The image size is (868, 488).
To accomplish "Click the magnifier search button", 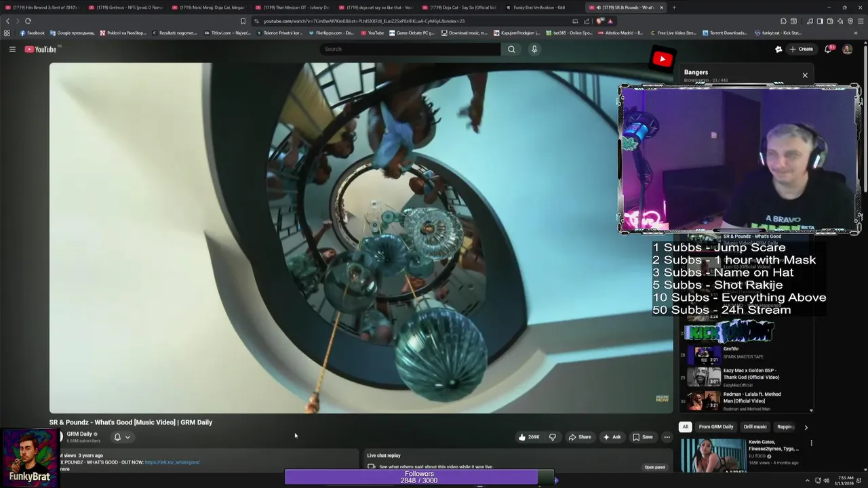I will tap(511, 49).
